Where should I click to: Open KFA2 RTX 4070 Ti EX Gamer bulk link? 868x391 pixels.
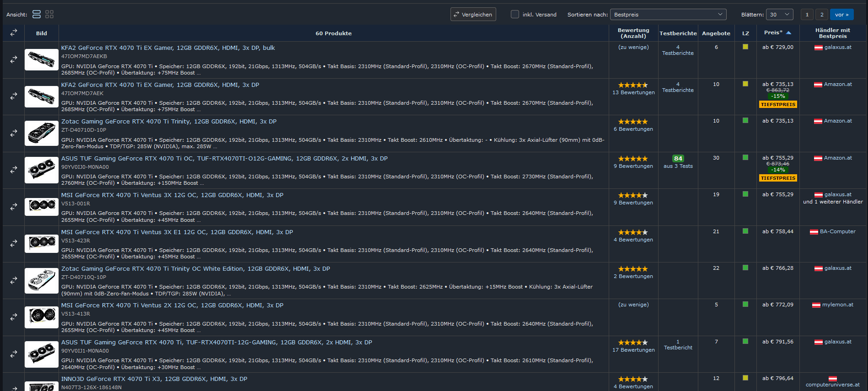[168, 48]
